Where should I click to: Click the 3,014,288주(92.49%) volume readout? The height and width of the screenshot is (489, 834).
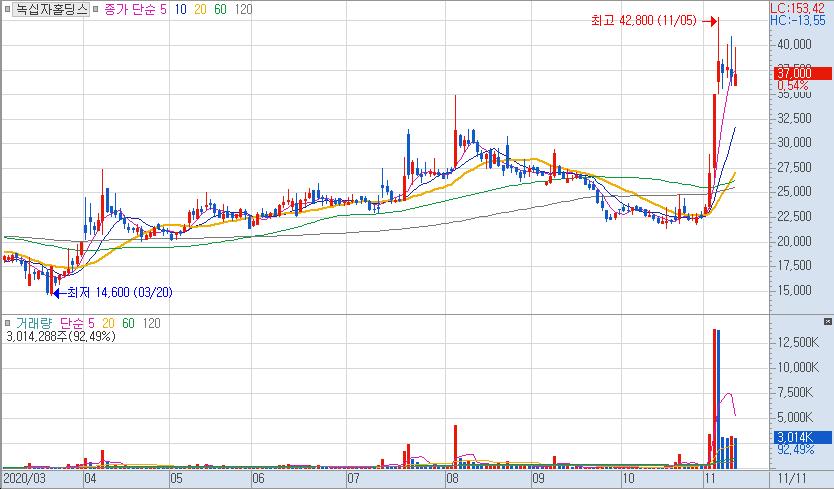(61, 336)
